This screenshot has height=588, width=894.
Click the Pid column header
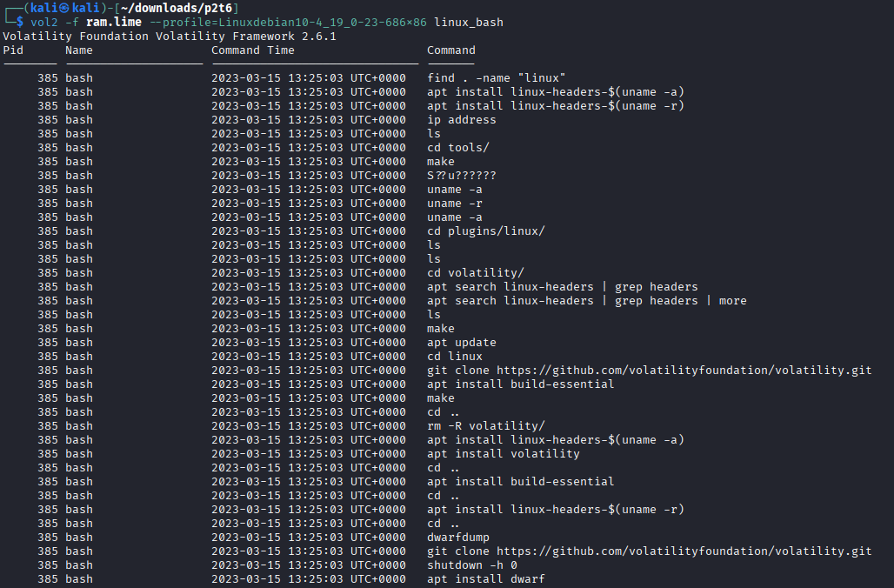(x=13, y=50)
